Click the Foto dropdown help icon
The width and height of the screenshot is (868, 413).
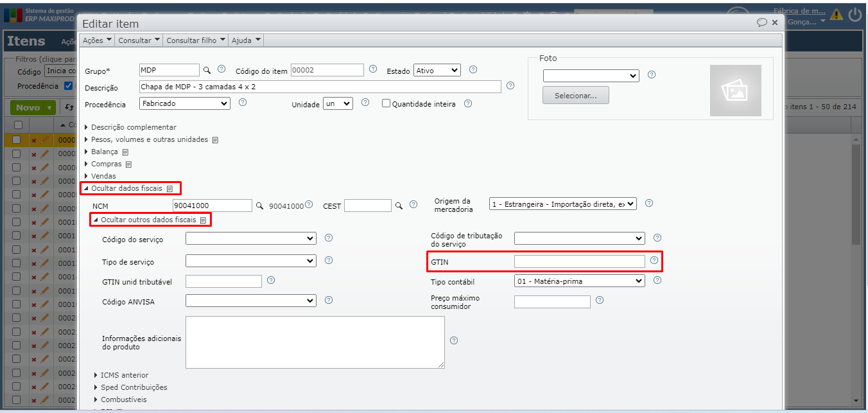click(652, 75)
